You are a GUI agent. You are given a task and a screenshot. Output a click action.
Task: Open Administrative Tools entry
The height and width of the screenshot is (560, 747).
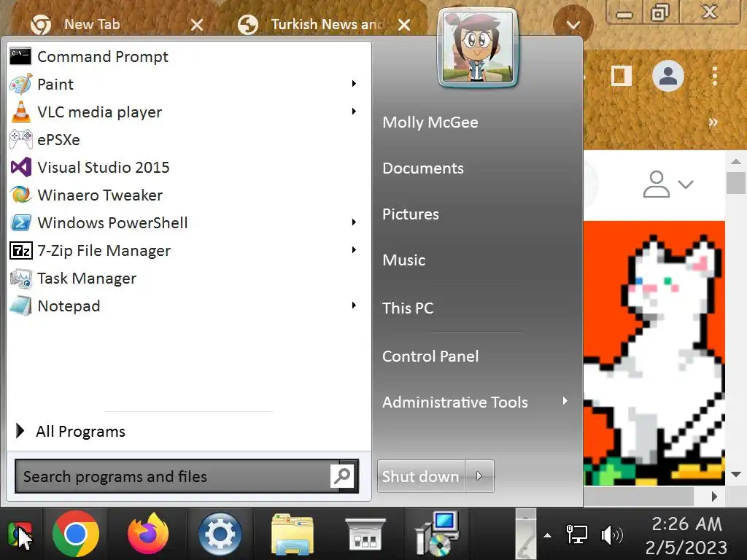[x=455, y=402]
